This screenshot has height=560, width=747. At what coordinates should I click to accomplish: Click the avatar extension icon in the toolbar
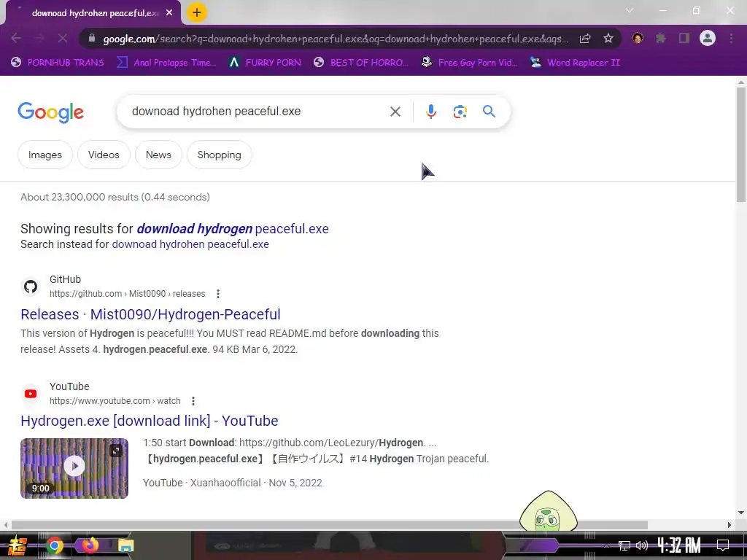pyautogui.click(x=638, y=38)
